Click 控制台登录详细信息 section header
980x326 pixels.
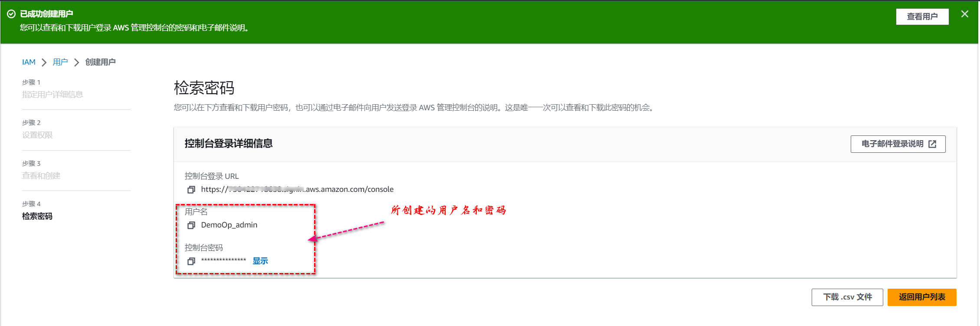(229, 144)
